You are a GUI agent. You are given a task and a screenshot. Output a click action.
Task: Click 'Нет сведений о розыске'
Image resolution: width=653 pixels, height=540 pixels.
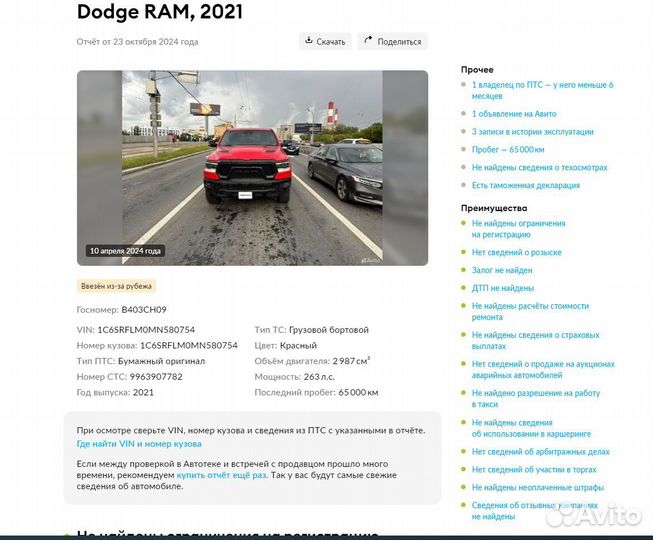(516, 252)
